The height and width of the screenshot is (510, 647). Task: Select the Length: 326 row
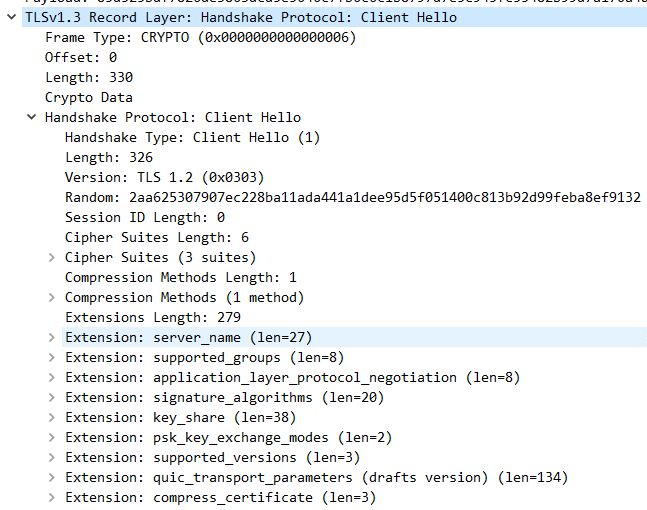109,157
